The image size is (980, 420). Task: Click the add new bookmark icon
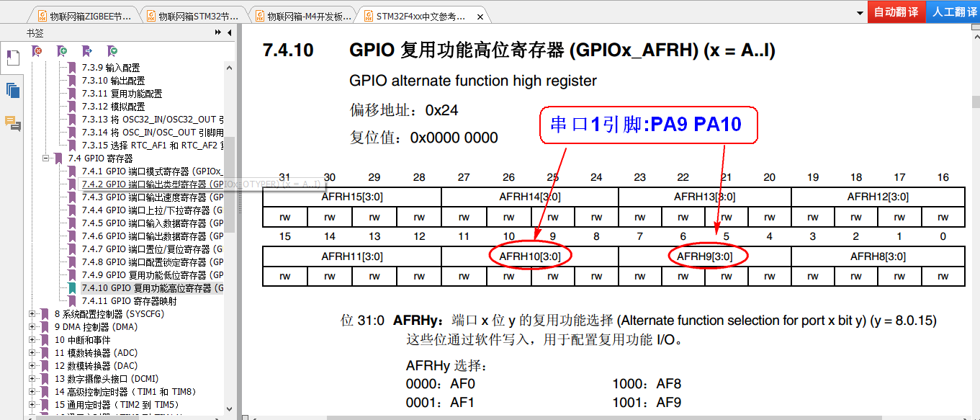(63, 51)
